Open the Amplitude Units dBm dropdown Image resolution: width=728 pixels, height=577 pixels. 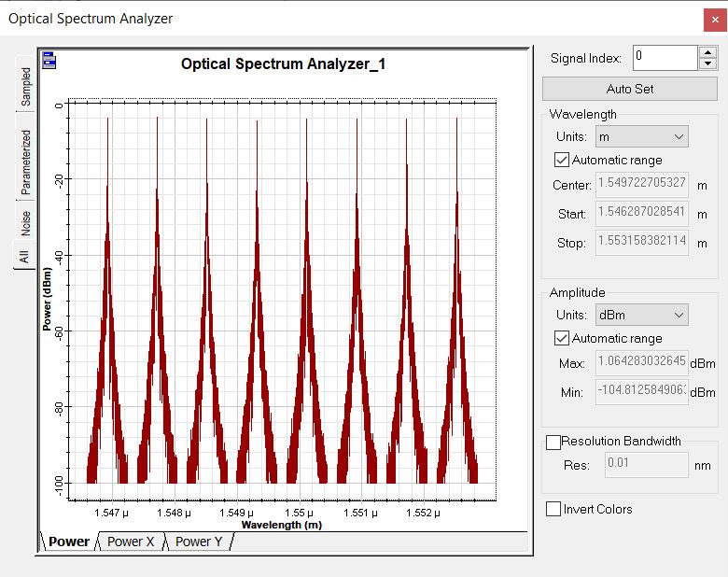641,315
